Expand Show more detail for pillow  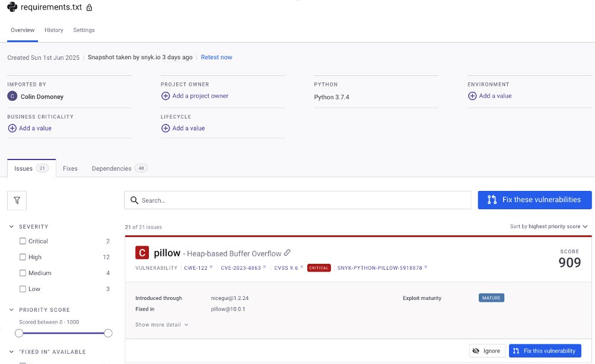[161, 325]
